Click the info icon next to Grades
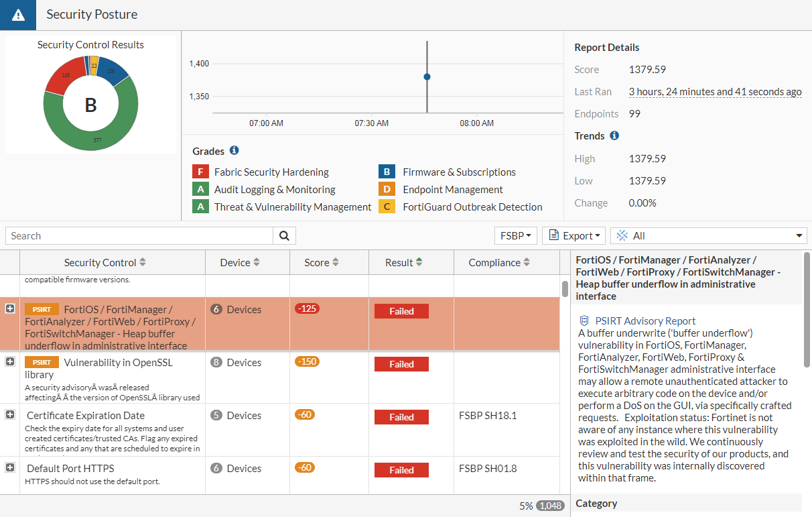 tap(235, 150)
